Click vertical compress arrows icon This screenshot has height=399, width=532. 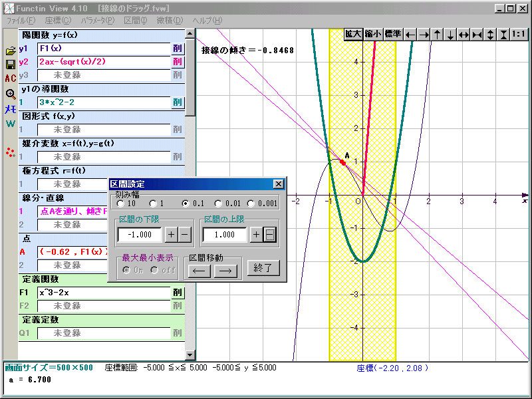503,35
